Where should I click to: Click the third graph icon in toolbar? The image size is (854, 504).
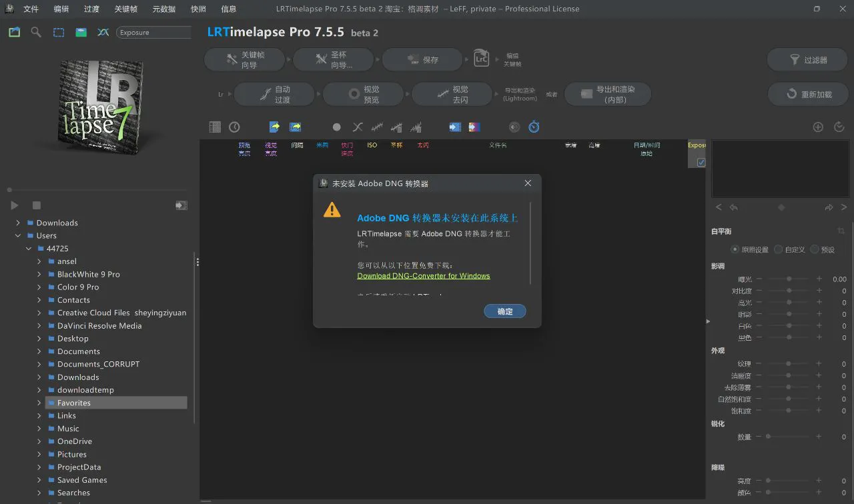click(x=416, y=127)
